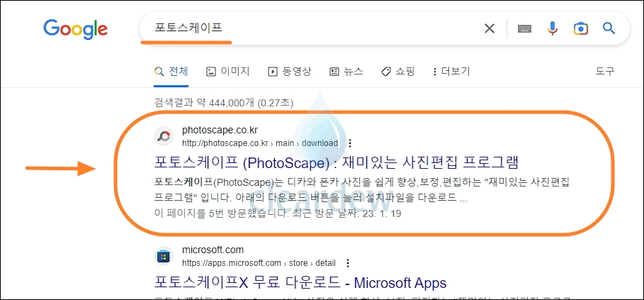Open the three-dot menu for microsoft.com result
The height and width of the screenshot is (300, 644).
(347, 263)
